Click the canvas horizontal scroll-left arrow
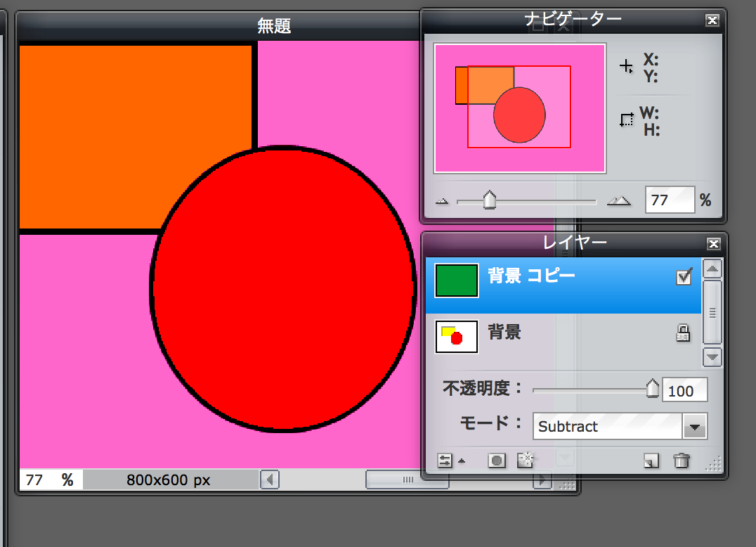756x547 pixels. tap(270, 480)
